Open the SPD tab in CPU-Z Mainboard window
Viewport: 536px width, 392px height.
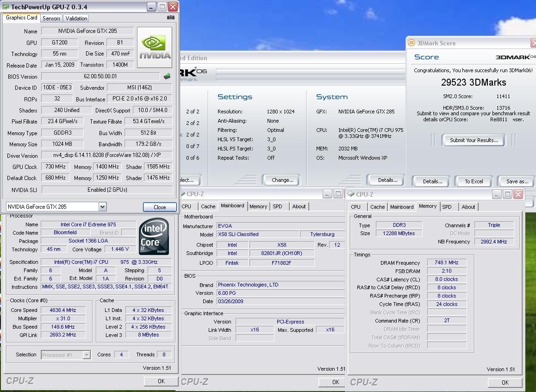click(x=277, y=206)
